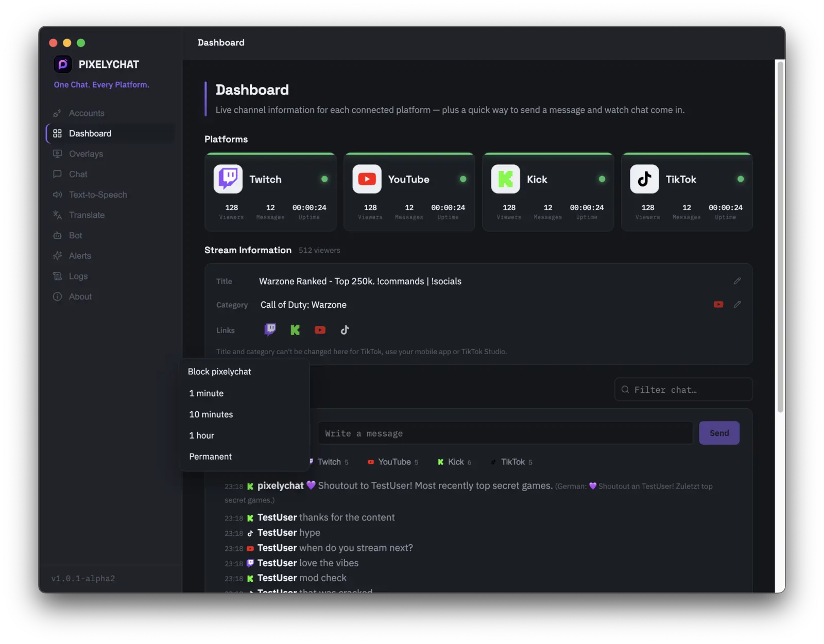Edit the category pencil icon
The image size is (824, 644).
click(x=737, y=304)
